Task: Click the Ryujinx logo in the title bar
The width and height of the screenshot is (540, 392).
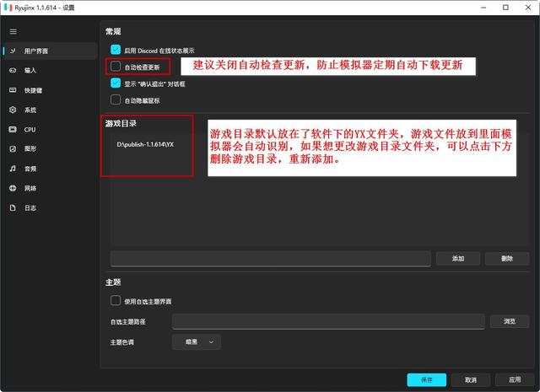Action: pos(8,8)
